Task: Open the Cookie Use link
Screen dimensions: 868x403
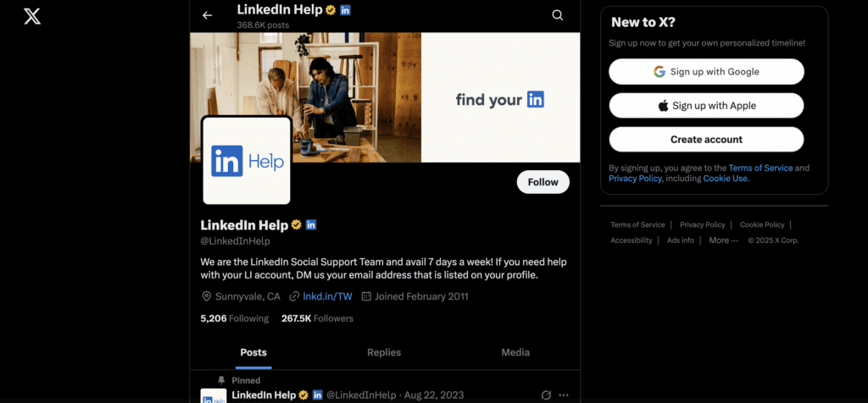Action: tap(726, 179)
